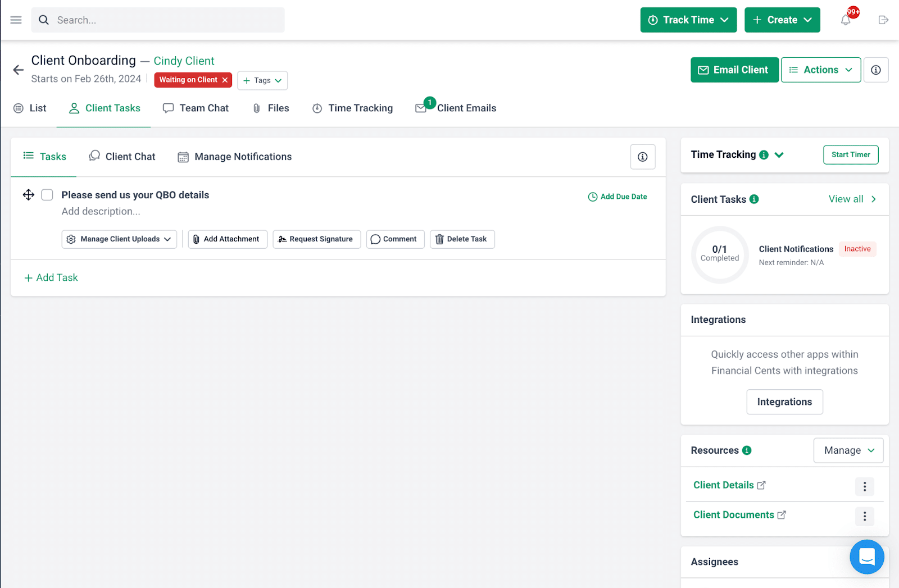
Task: Open the Actions dropdown
Action: [821, 70]
